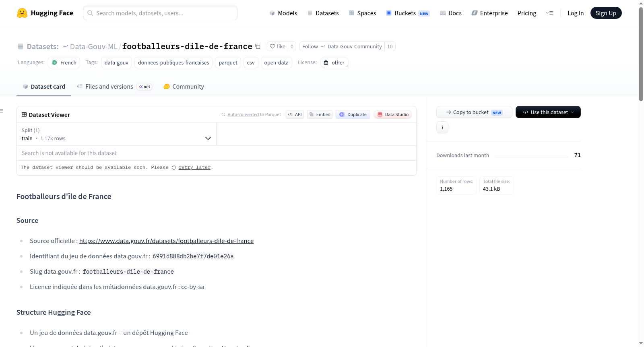Click the data-gouv tag
This screenshot has width=644, height=347.
click(x=116, y=63)
